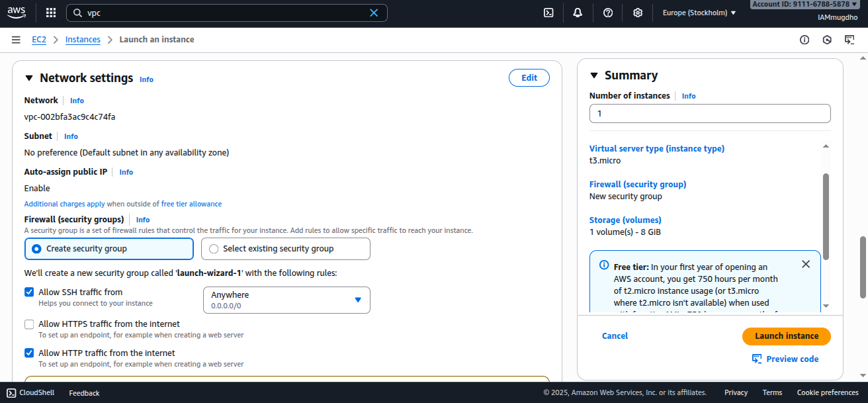Open the CloudShell terminal from the navbar
Screen dimensions: 868x403
click(548, 12)
